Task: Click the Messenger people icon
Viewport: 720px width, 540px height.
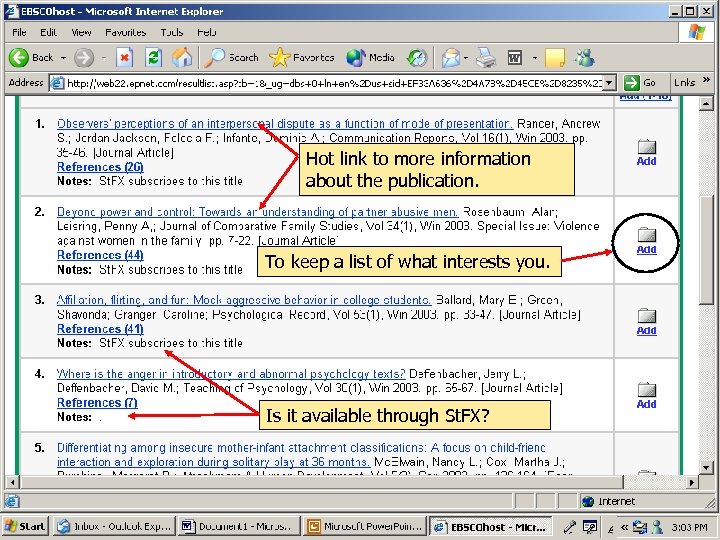Action: point(585,58)
